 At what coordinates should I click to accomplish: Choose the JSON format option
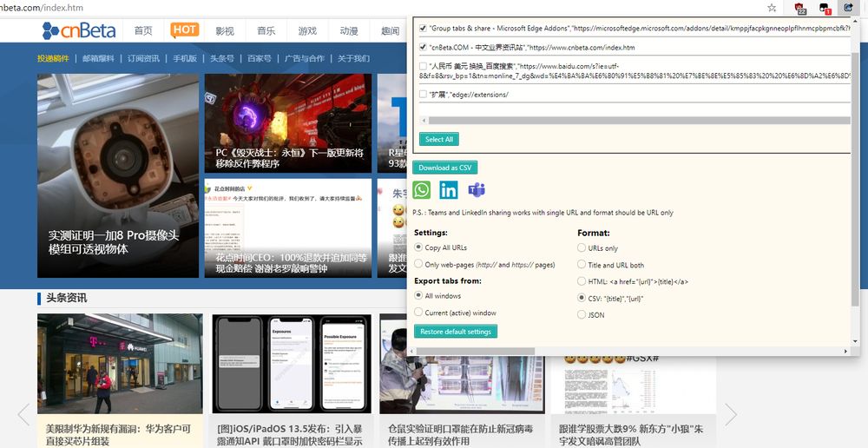tap(582, 314)
